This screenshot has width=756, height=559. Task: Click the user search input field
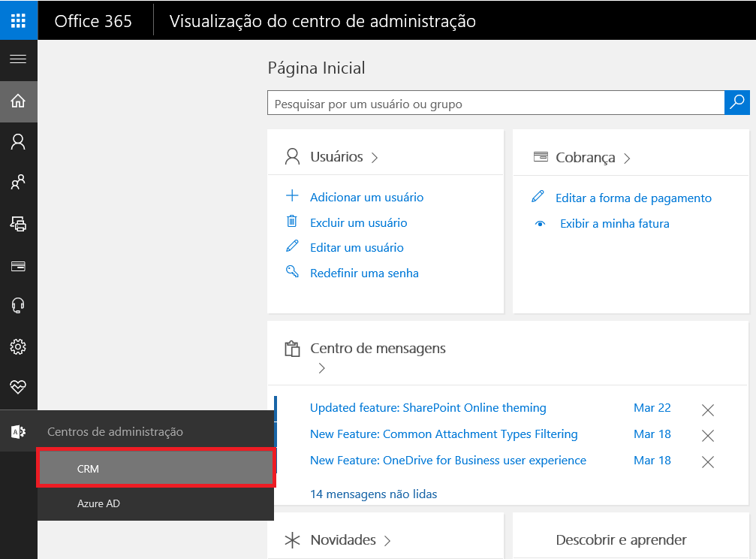click(495, 102)
